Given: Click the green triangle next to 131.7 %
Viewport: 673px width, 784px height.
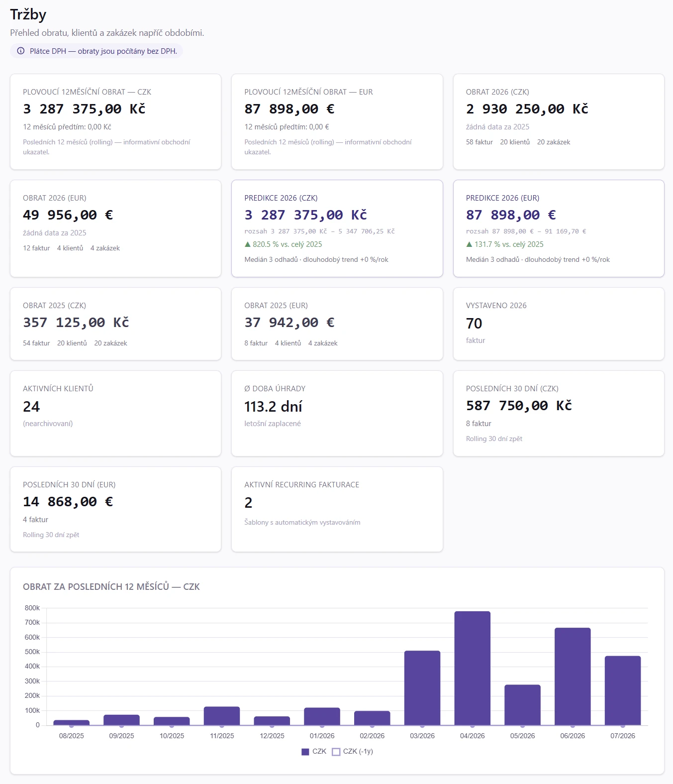Looking at the screenshot, I should (x=469, y=244).
